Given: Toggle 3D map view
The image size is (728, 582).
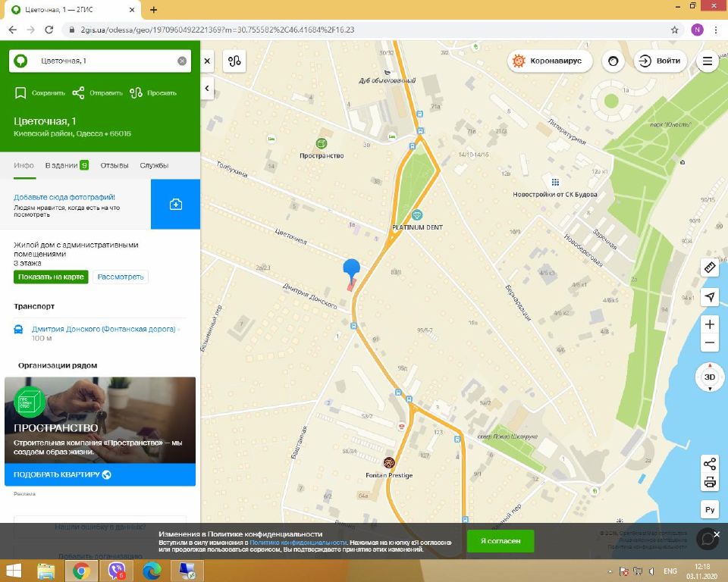Looking at the screenshot, I should tap(710, 377).
